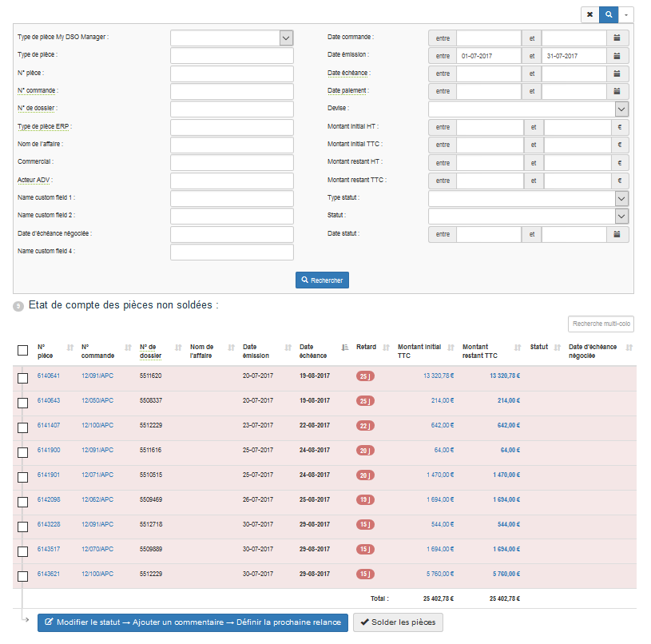Toggle the select-all checkbox in table header
Image resolution: width=651 pixels, height=644 pixels.
click(23, 350)
